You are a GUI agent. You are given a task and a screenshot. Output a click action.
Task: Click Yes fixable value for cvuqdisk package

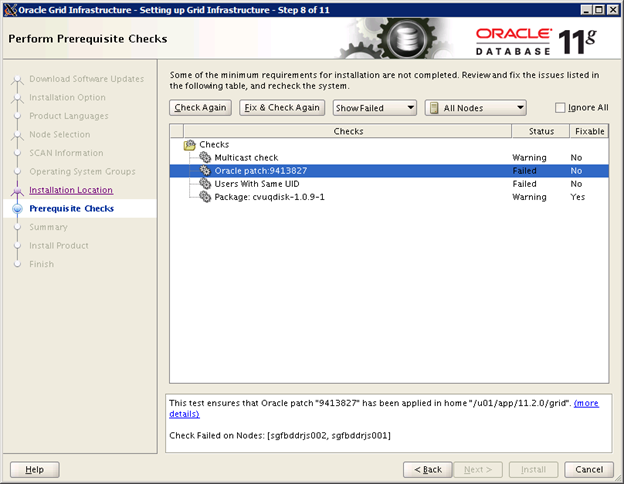(x=577, y=197)
